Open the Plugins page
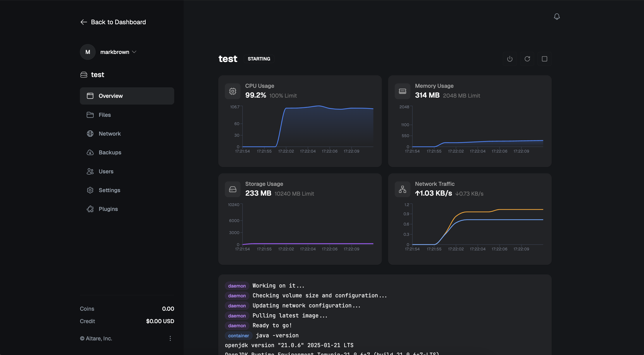 click(108, 209)
